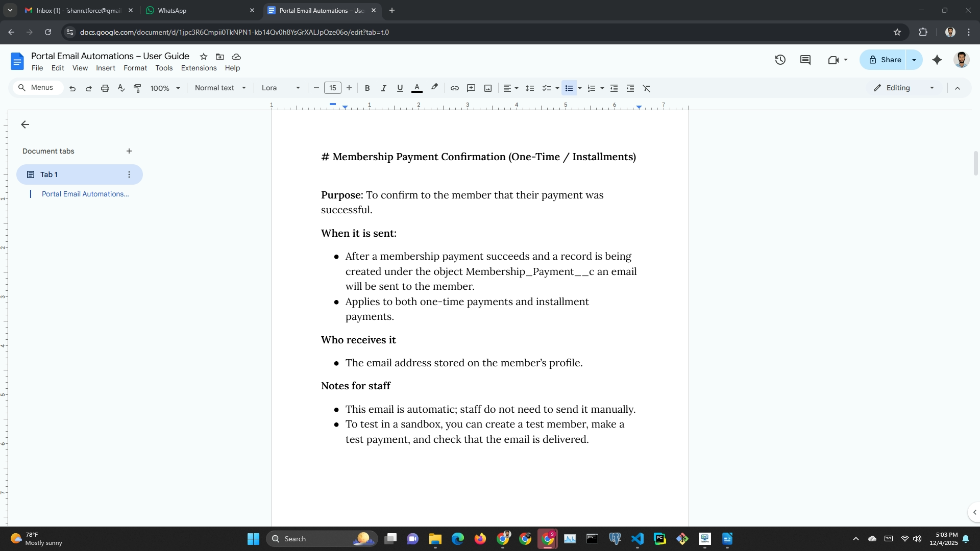The width and height of the screenshot is (980, 551).
Task: Open the Extensions menu
Action: pos(199,68)
